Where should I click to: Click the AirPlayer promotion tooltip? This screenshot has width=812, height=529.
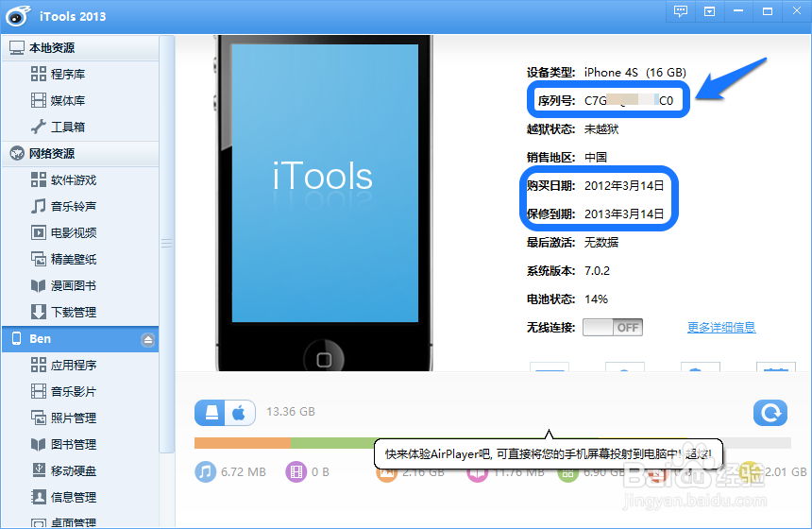tap(549, 454)
